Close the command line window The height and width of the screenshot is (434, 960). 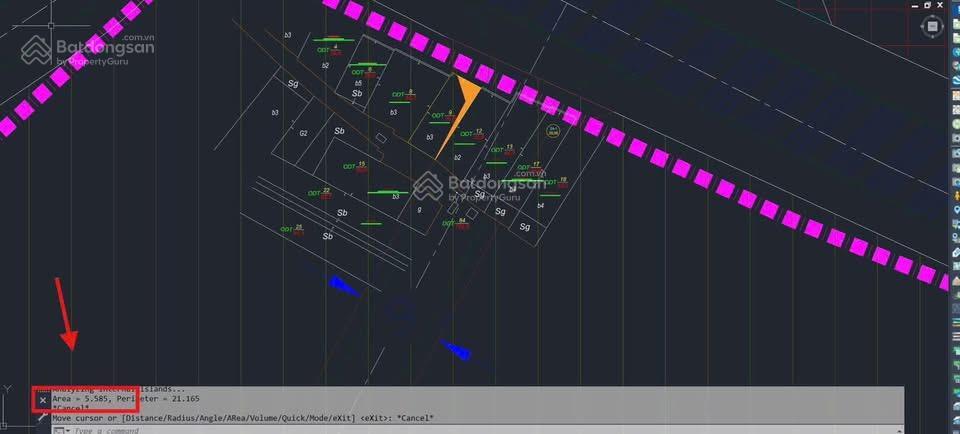(43, 400)
